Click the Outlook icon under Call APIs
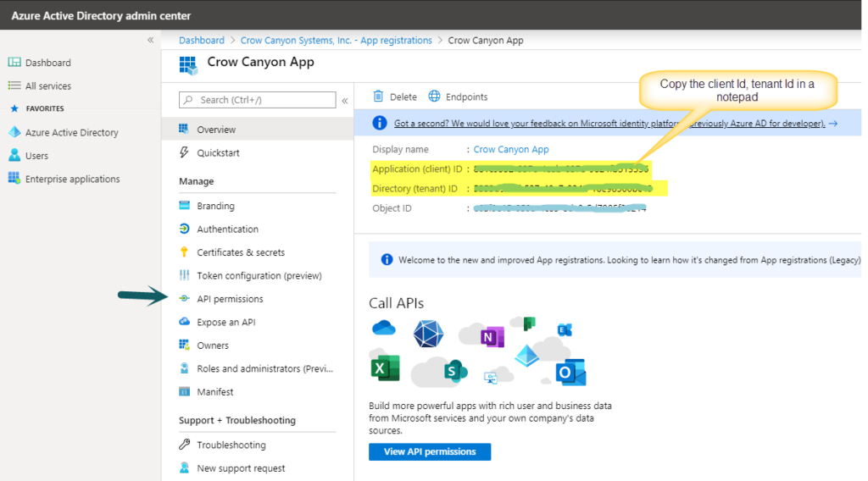 570,372
